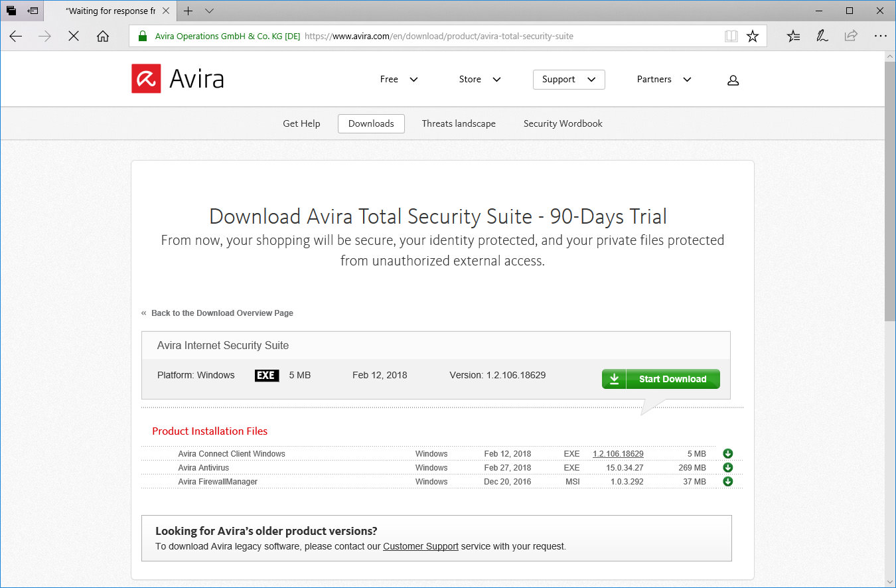Image resolution: width=896 pixels, height=588 pixels.
Task: Click the browser Back arrow
Action: pos(15,37)
